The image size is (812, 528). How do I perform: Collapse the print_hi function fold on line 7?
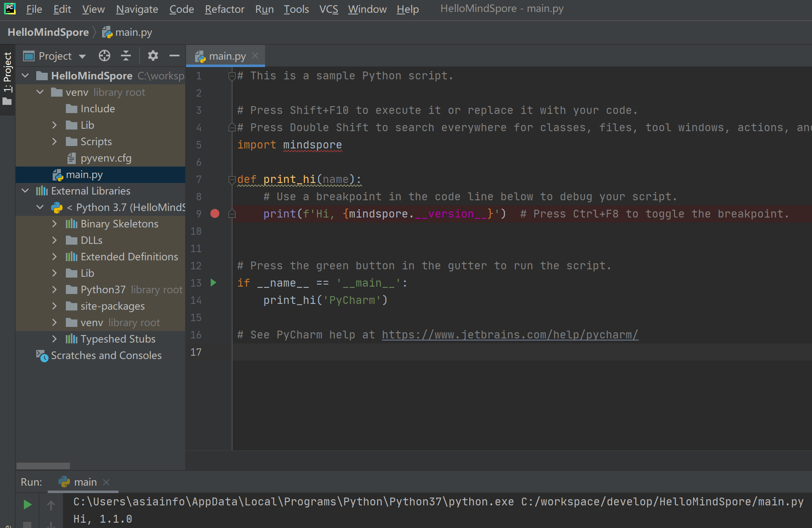[232, 180]
